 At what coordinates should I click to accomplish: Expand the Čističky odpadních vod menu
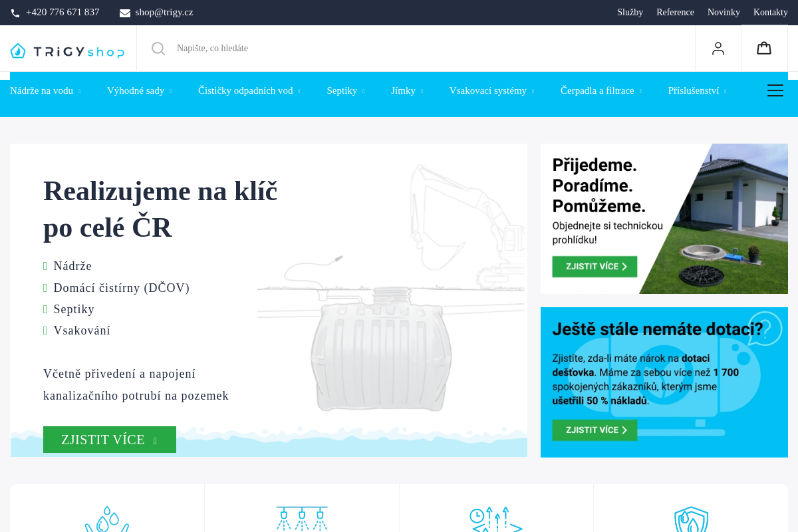tap(249, 90)
